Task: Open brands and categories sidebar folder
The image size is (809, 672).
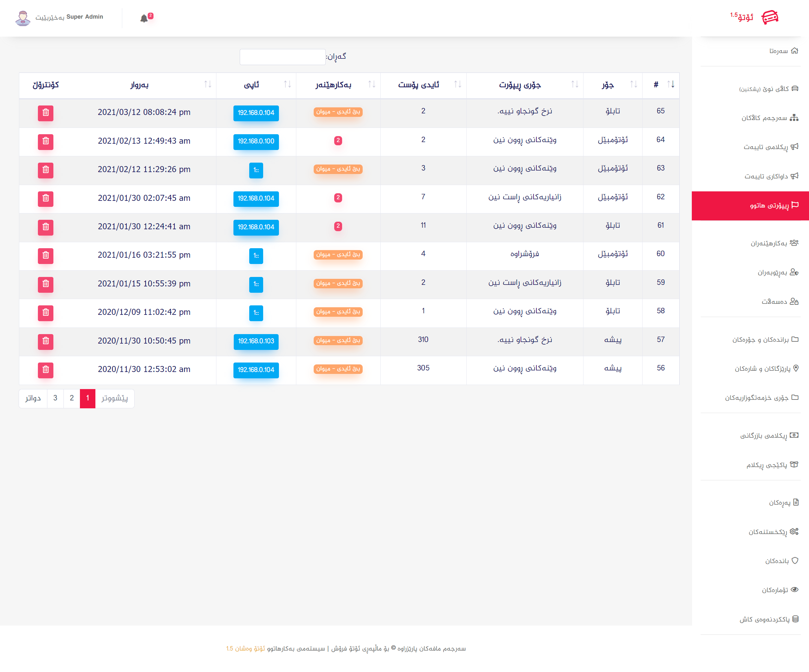Action: click(765, 340)
